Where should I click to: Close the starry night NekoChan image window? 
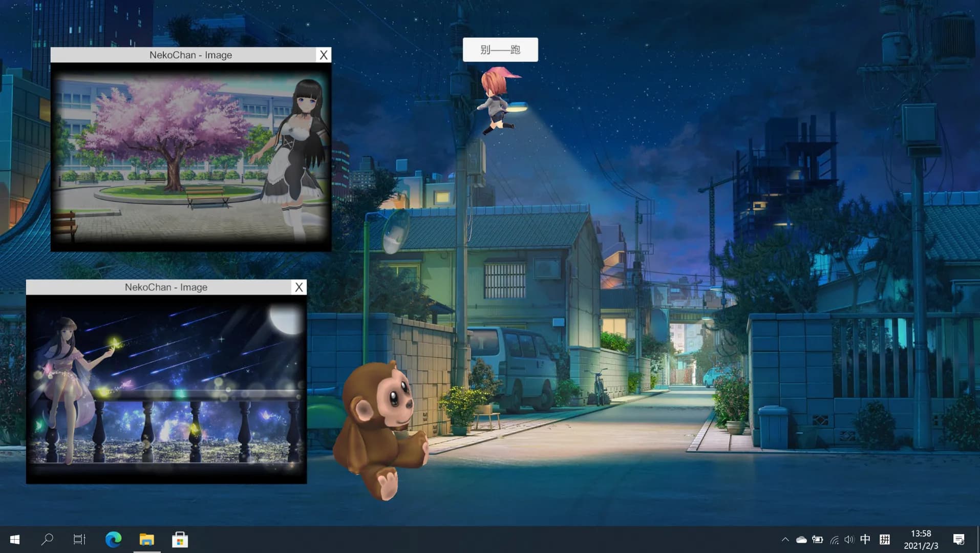299,287
